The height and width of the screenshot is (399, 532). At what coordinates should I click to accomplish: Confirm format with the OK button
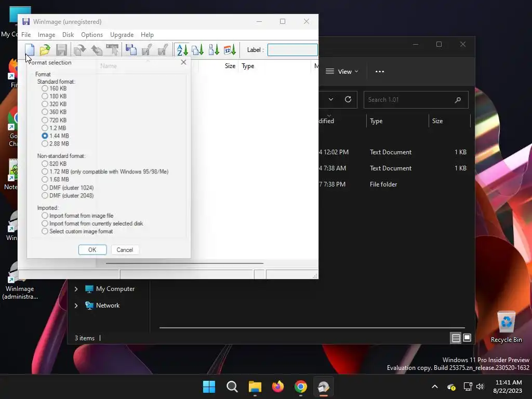(92, 250)
